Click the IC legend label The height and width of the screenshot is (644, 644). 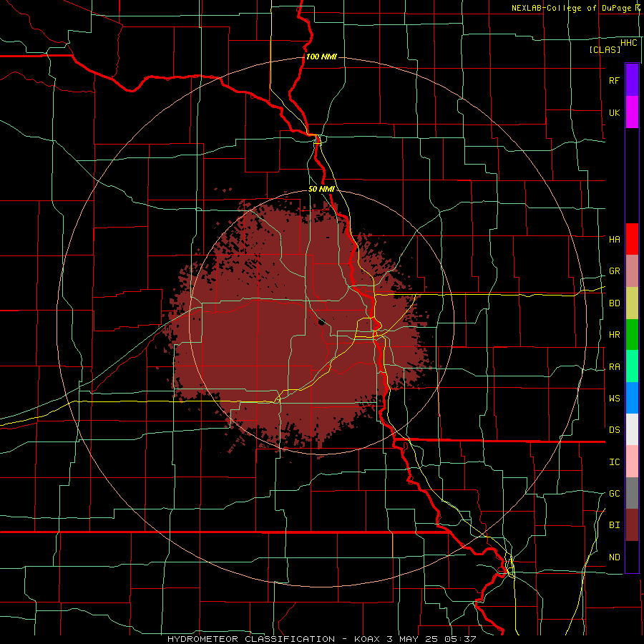[615, 462]
